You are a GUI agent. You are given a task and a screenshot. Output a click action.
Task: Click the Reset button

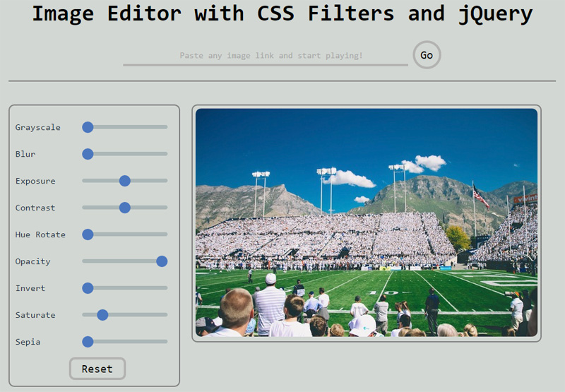point(97,369)
